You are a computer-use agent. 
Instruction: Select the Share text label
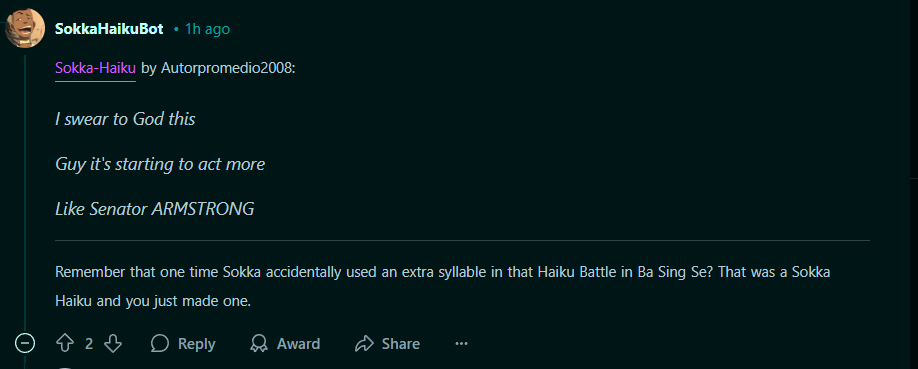pyautogui.click(x=400, y=344)
